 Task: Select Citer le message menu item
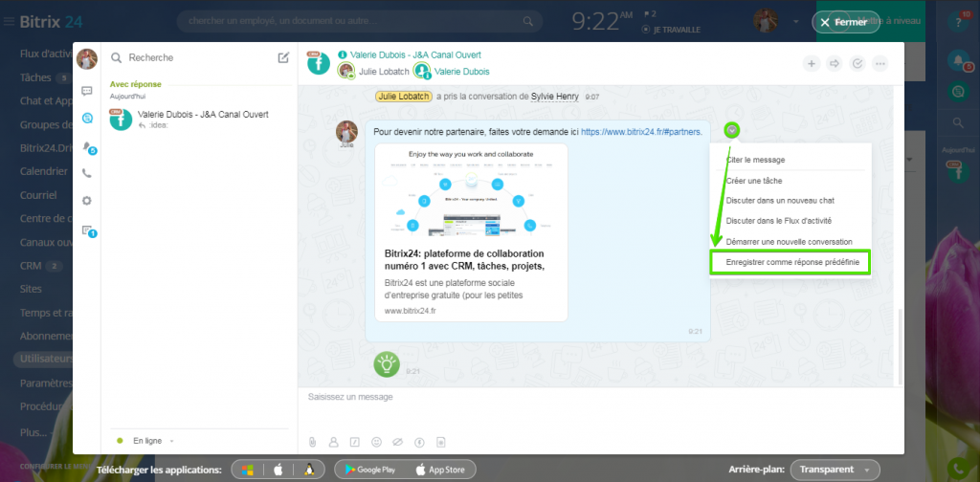tap(755, 160)
